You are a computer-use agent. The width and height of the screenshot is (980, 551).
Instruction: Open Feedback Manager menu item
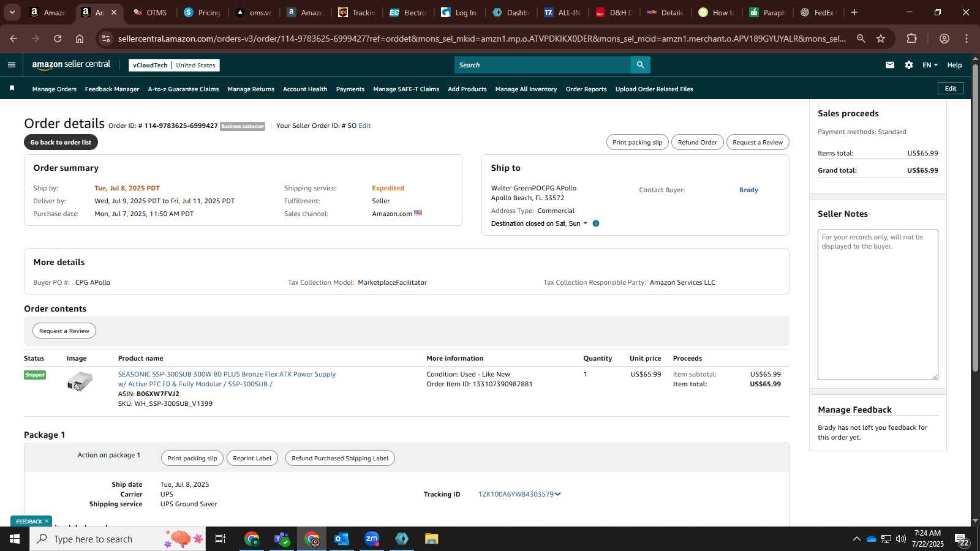[112, 89]
